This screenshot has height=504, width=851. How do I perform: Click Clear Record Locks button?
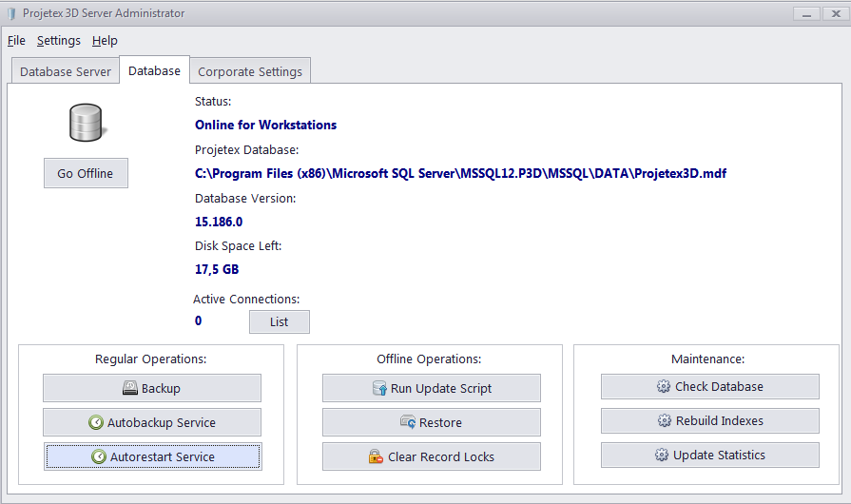(432, 456)
